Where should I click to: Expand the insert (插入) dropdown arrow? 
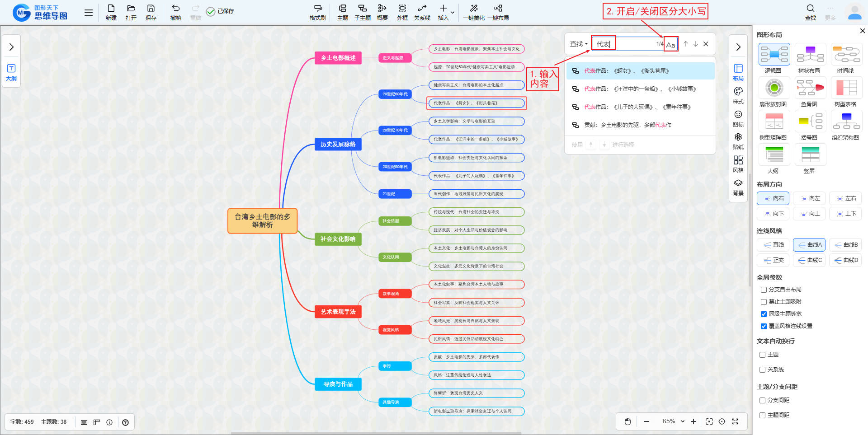453,12
